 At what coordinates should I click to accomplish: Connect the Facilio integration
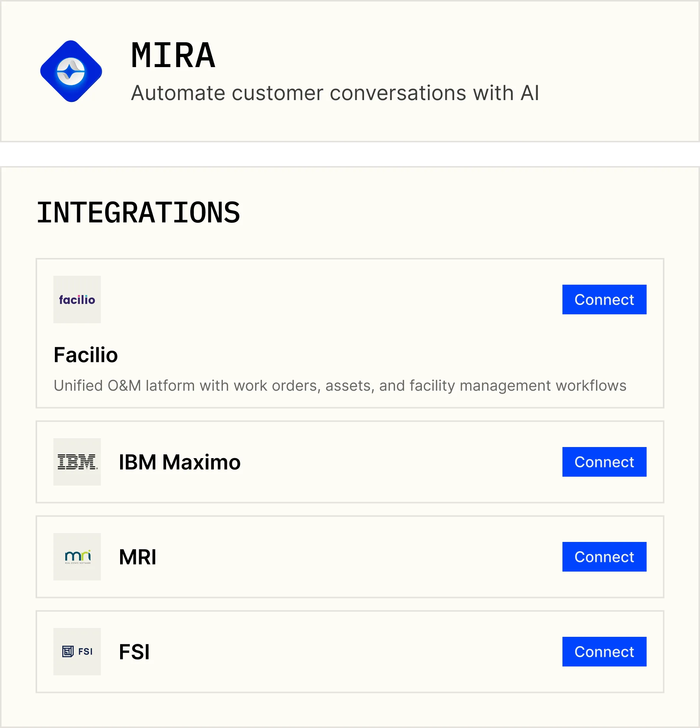[604, 300]
